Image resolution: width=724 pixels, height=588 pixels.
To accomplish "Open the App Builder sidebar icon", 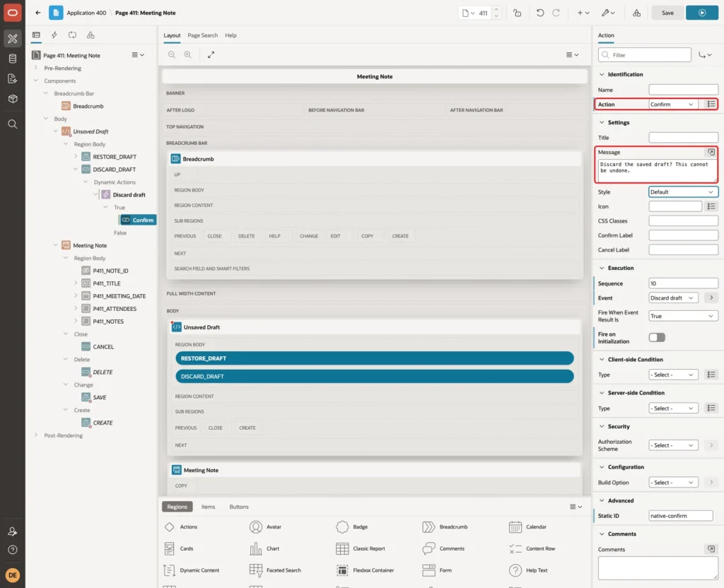I will pos(13,39).
